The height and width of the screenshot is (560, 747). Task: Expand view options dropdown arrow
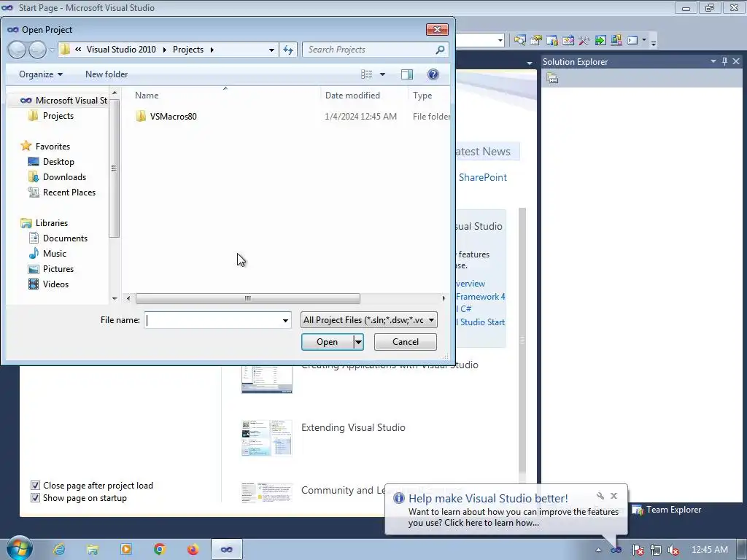click(382, 74)
